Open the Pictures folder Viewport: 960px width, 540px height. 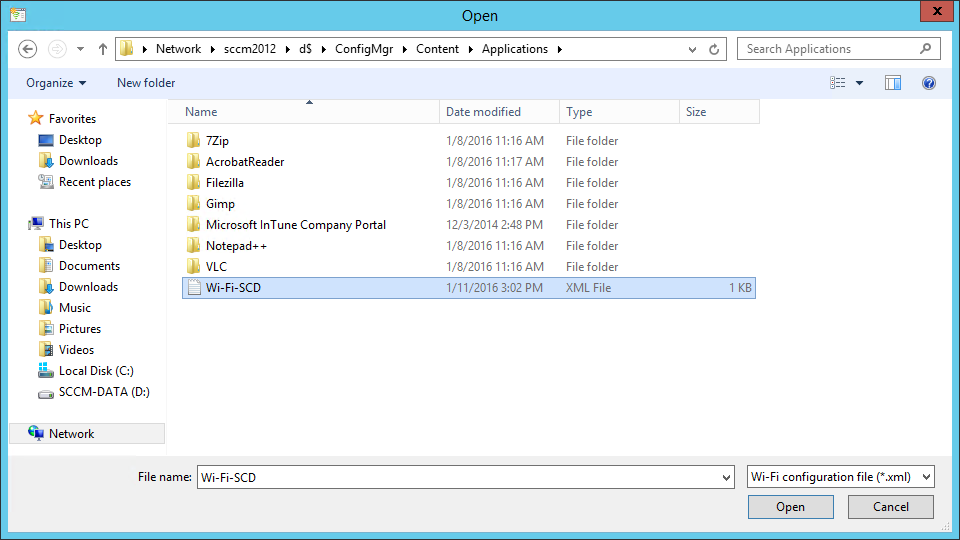click(80, 329)
